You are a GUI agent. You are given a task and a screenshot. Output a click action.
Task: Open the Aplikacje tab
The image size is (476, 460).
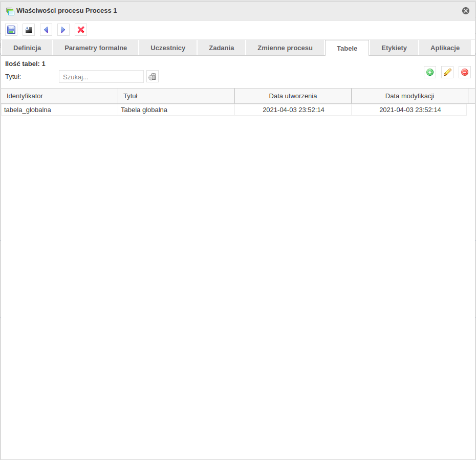click(x=445, y=48)
